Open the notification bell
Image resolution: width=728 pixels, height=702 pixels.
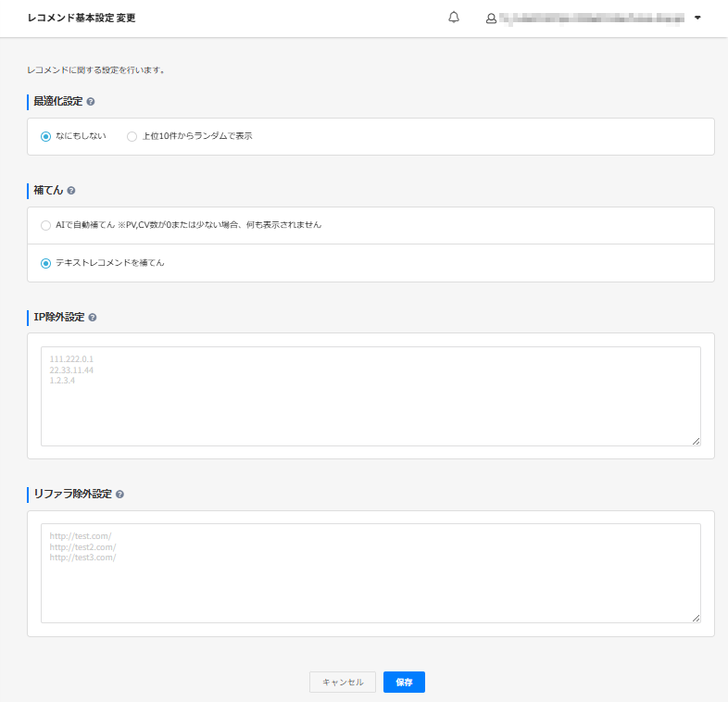[454, 18]
